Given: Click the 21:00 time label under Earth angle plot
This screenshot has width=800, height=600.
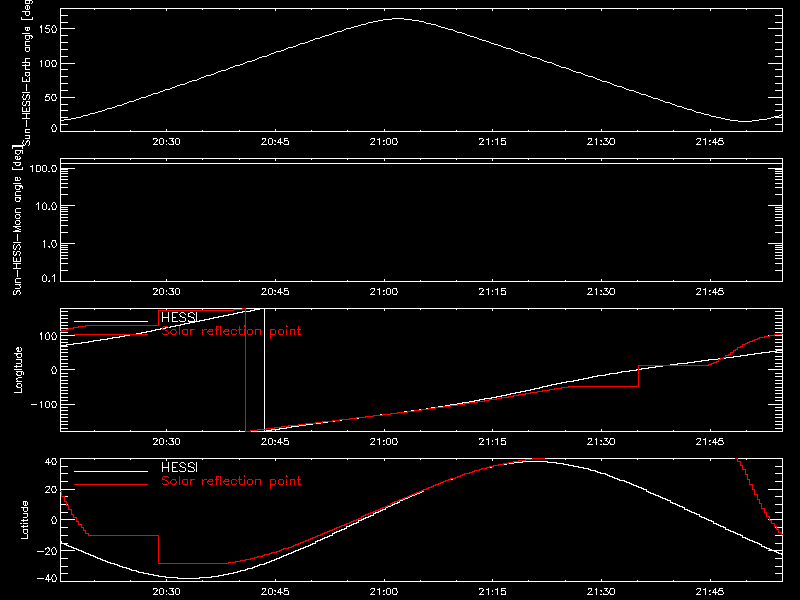Looking at the screenshot, I should 384,141.
